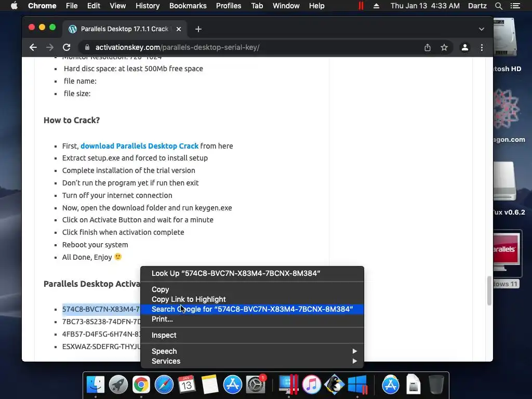Viewport: 532px width, 399px height.
Task: Open the History menu
Action: 148,6
